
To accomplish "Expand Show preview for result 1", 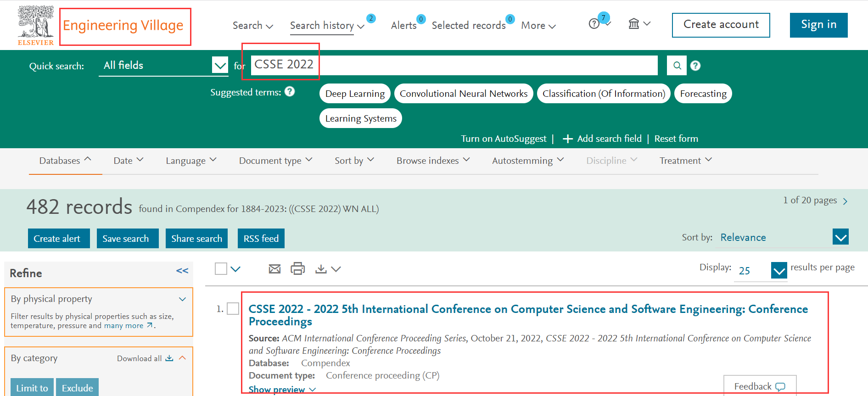I will (282, 389).
